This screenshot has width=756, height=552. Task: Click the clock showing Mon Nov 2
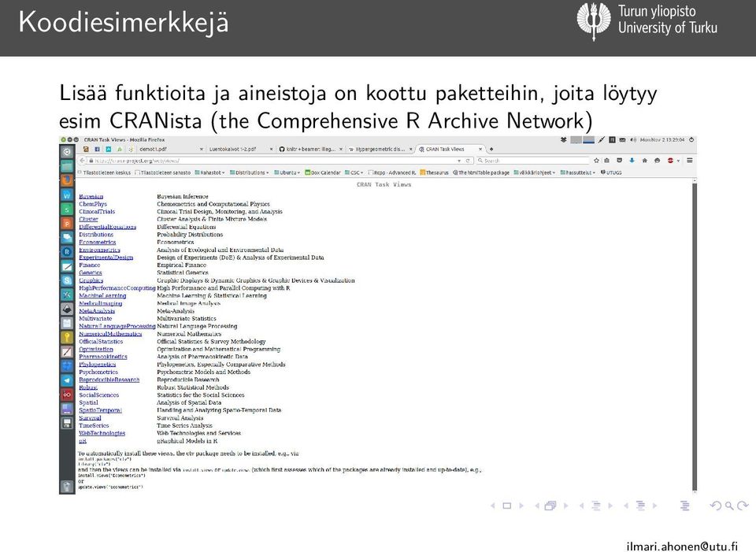pyautogui.click(x=662, y=140)
